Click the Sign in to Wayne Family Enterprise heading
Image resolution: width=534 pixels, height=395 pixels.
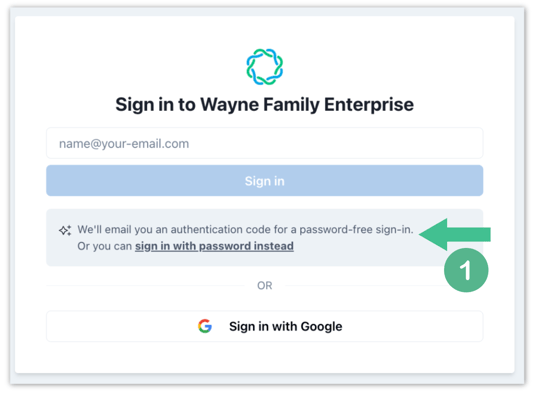click(265, 105)
